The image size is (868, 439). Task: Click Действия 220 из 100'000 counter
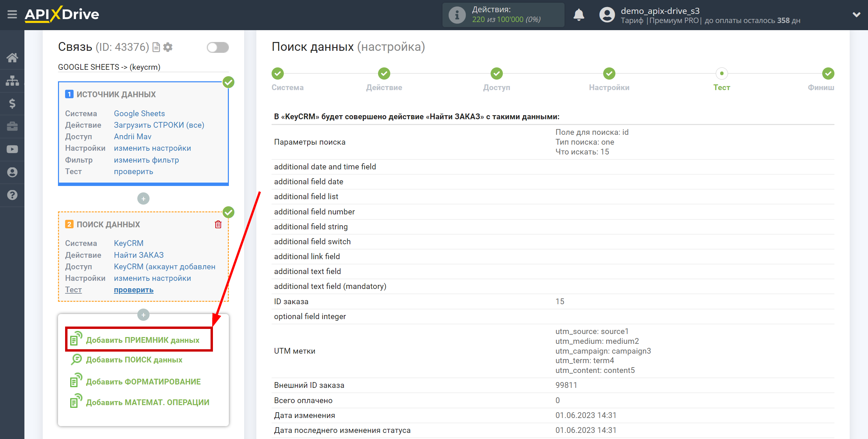coord(503,15)
